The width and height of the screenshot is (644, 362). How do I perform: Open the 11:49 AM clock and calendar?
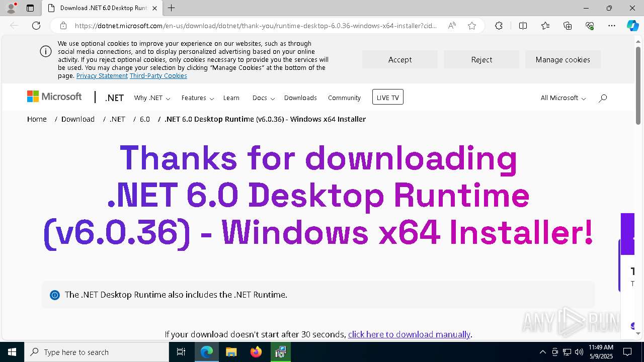(601, 352)
